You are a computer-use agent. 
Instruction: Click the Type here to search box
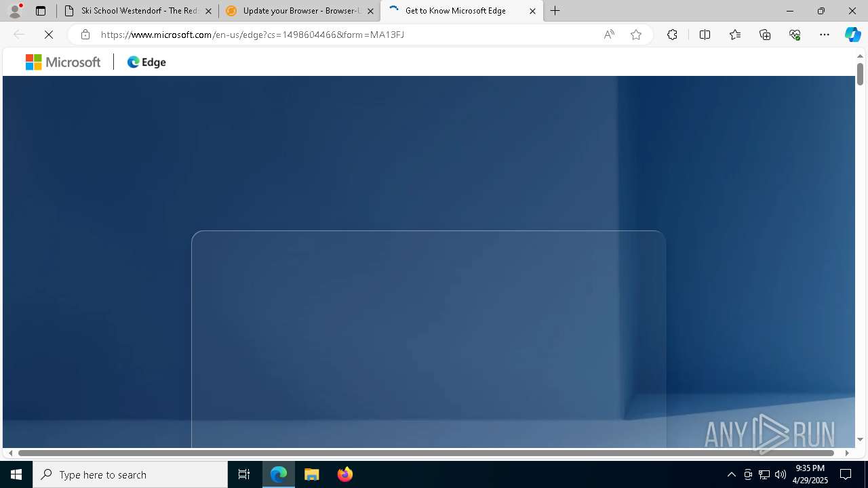(130, 474)
